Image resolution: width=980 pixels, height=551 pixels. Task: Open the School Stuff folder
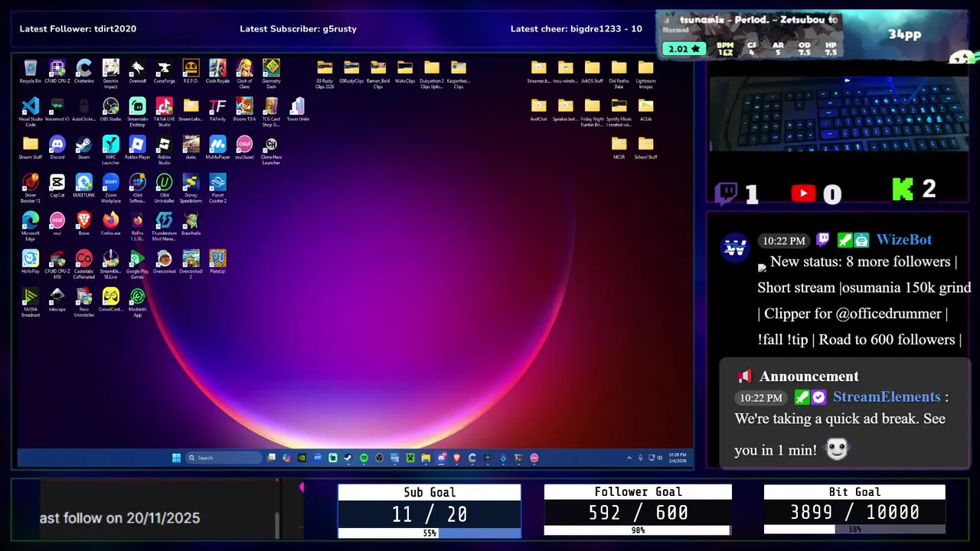click(645, 147)
